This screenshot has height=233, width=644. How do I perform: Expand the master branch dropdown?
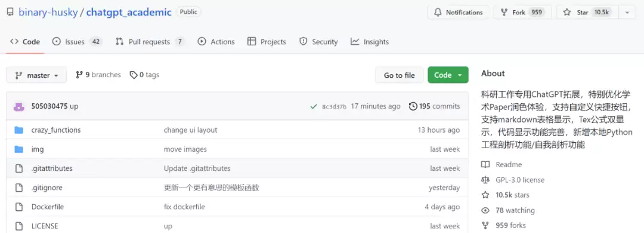click(x=36, y=75)
